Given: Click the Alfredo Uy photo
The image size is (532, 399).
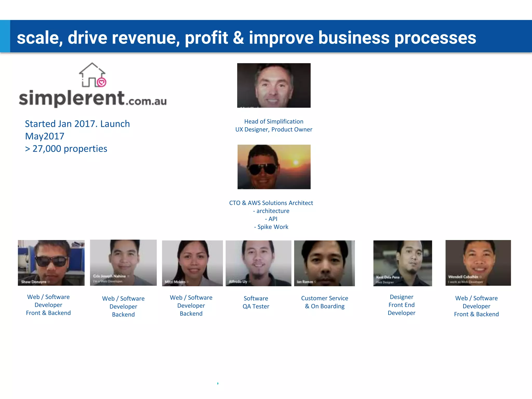Looking at the screenshot, I should [x=258, y=263].
